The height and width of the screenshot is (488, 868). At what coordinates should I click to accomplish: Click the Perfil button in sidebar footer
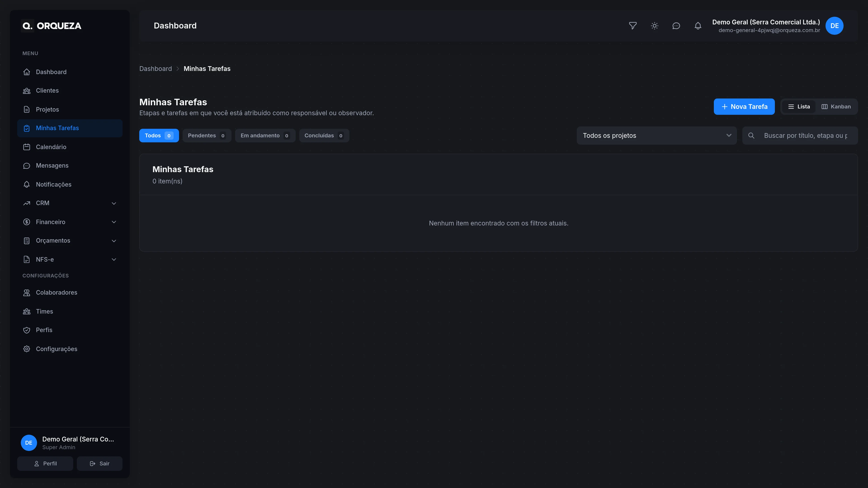click(x=45, y=464)
